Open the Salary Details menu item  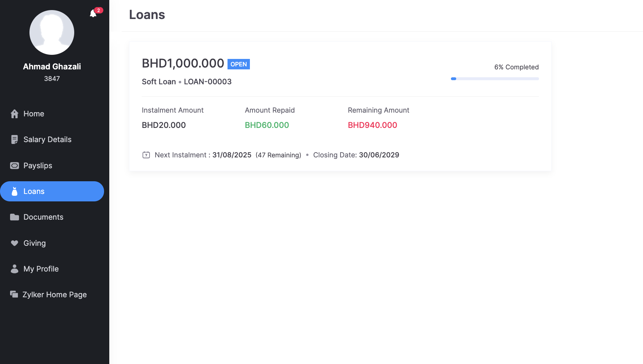pos(47,139)
